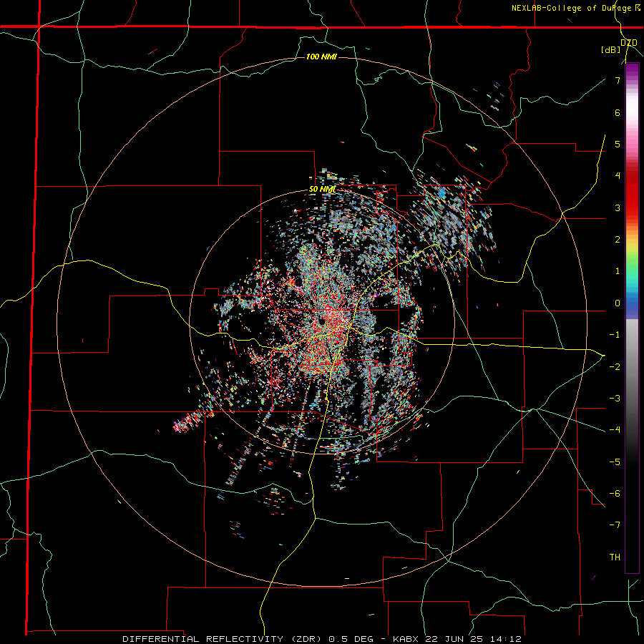Click the -3 value on the color scale
The width and height of the screenshot is (644, 644).
615,399
